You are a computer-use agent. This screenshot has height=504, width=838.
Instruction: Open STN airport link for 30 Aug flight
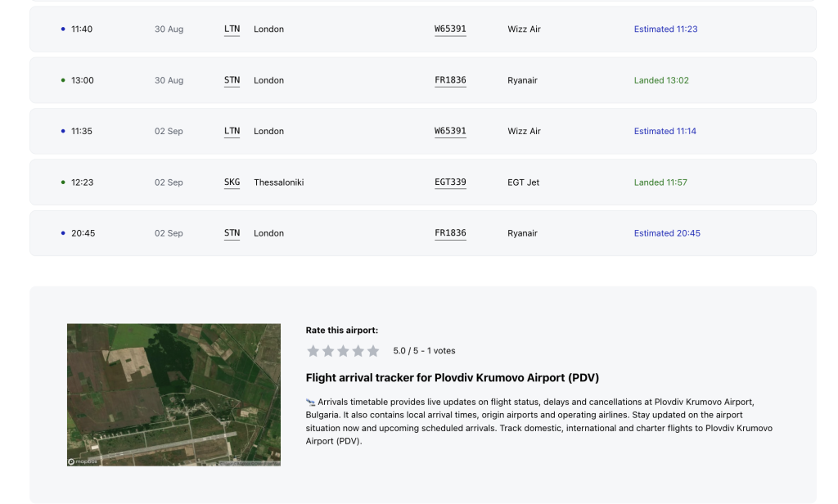point(232,81)
